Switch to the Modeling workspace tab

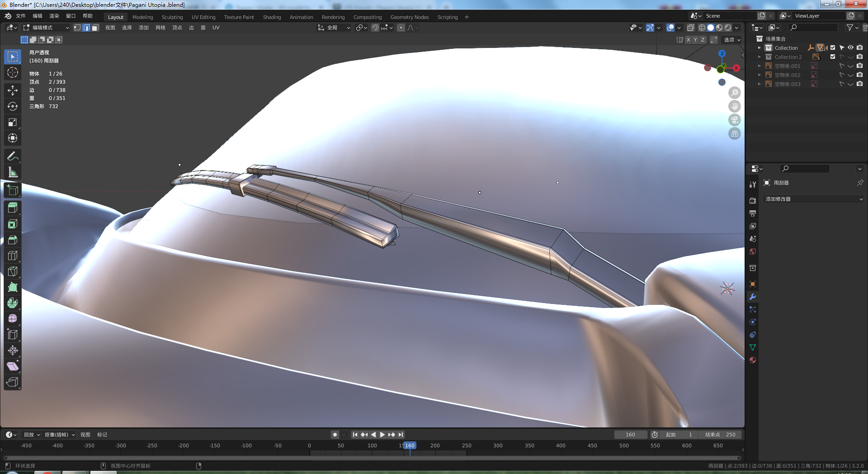[143, 17]
